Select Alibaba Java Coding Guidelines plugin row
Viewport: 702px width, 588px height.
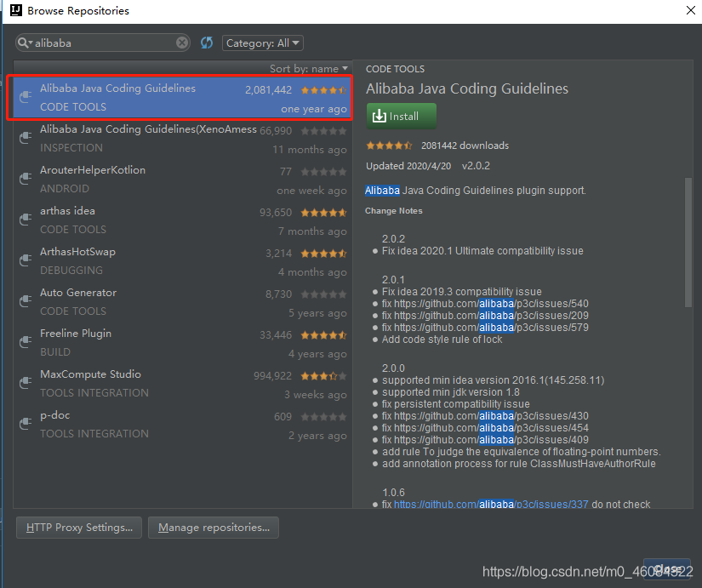pyautogui.click(x=181, y=98)
